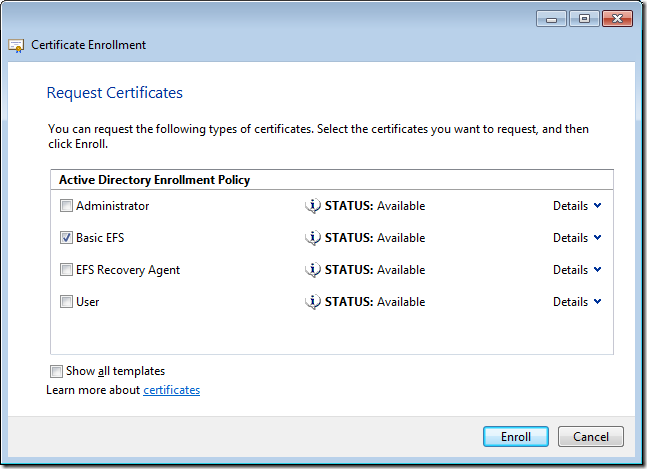Image resolution: width=647 pixels, height=469 pixels.
Task: Expand Details for Administrator certificate
Action: point(577,206)
